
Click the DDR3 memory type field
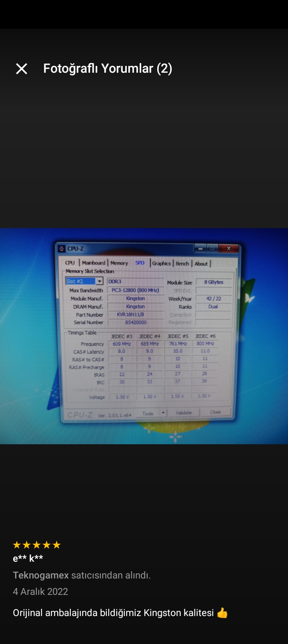pos(136,281)
